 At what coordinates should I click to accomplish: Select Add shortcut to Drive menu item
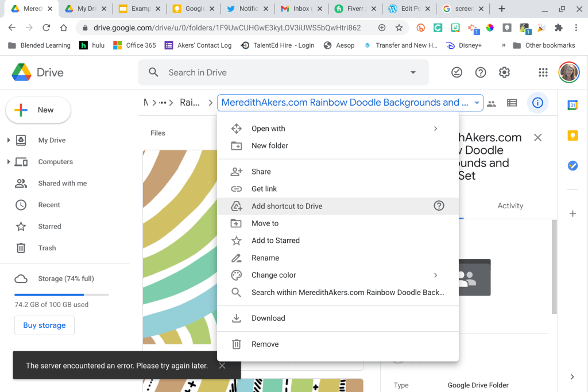287,206
